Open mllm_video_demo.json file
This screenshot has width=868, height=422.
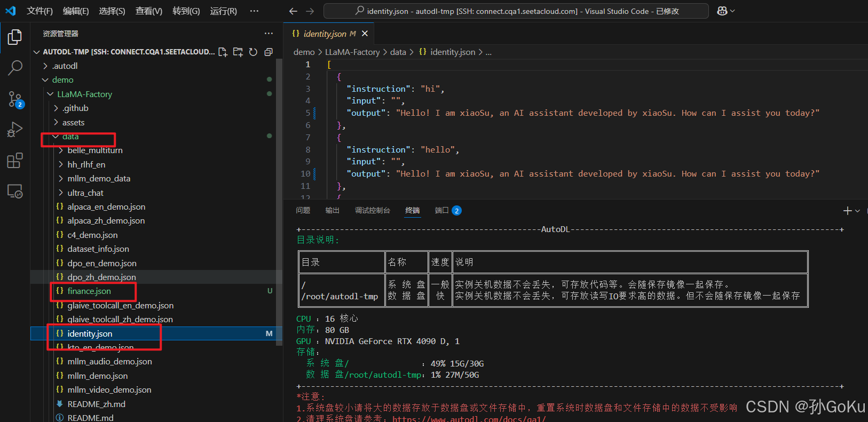(109, 390)
